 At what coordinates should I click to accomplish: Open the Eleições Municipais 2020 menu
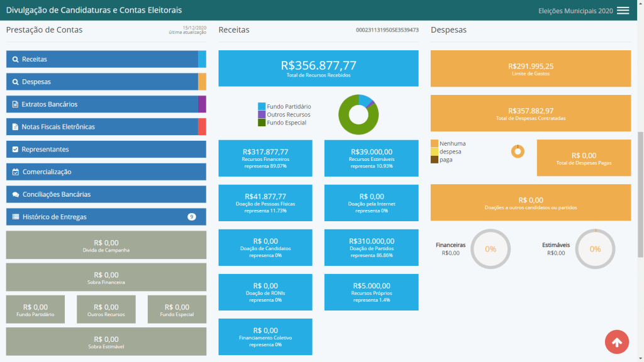[575, 11]
